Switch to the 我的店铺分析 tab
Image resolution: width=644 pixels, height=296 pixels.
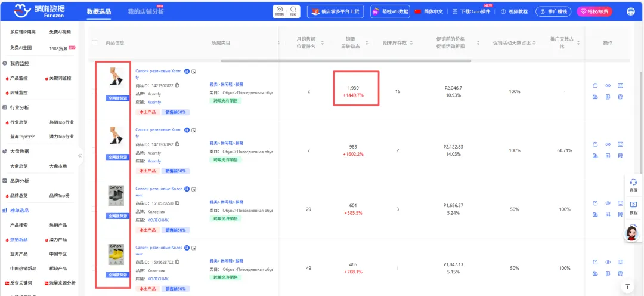[145, 11]
